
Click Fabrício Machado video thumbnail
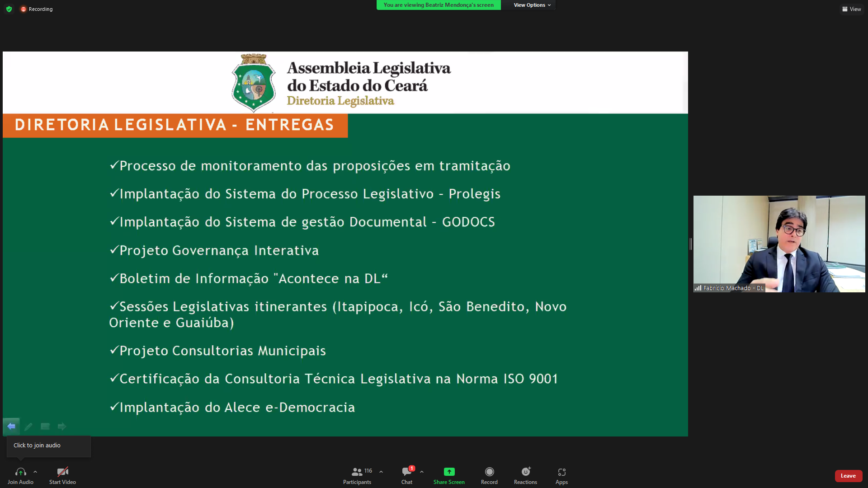[779, 244]
